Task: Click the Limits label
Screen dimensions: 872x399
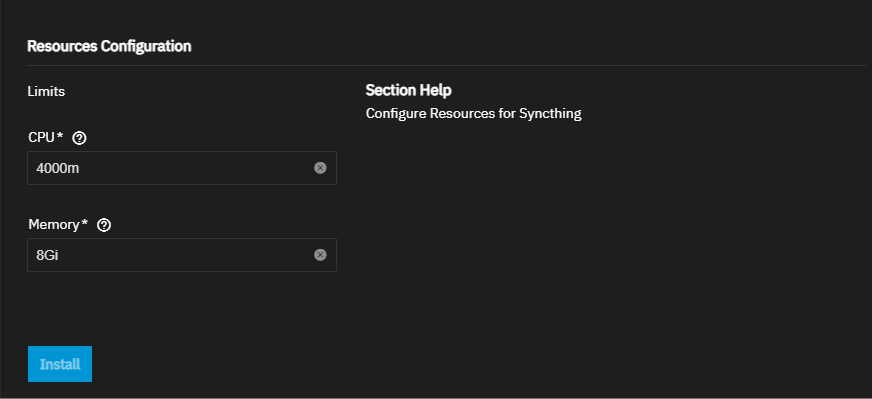Action: (x=46, y=91)
